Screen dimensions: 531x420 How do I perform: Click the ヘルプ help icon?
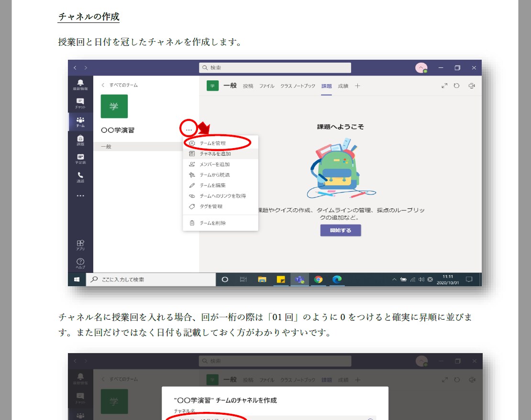80,263
